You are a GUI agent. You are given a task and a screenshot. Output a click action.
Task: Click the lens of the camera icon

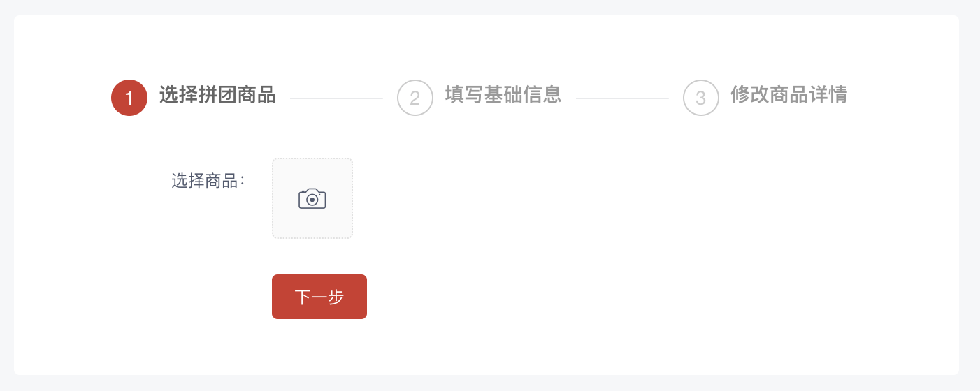point(312,200)
